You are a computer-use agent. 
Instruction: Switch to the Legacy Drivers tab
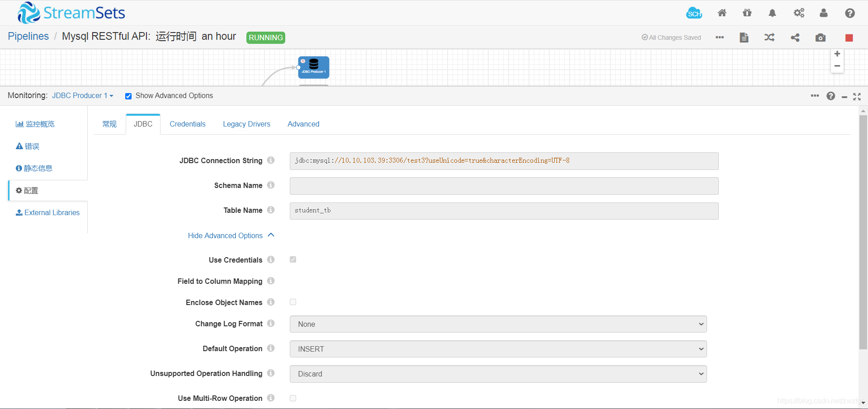246,124
